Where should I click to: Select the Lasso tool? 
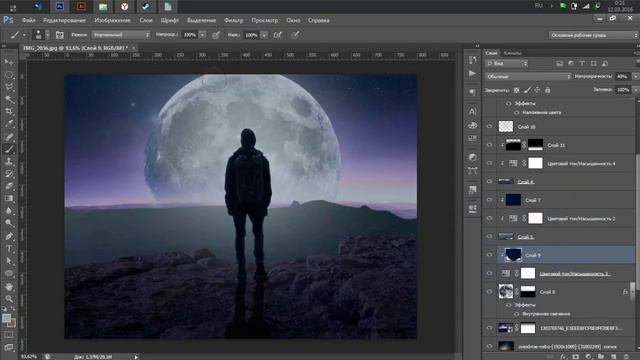click(9, 87)
